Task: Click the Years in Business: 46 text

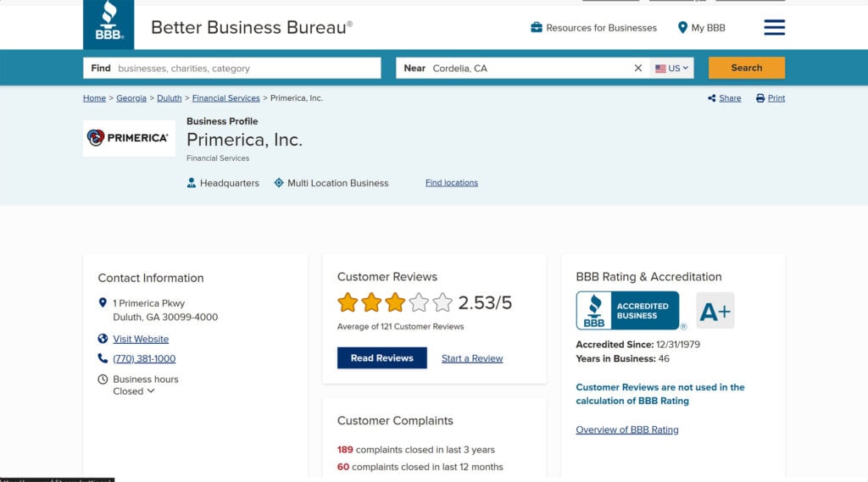Action: (x=622, y=358)
